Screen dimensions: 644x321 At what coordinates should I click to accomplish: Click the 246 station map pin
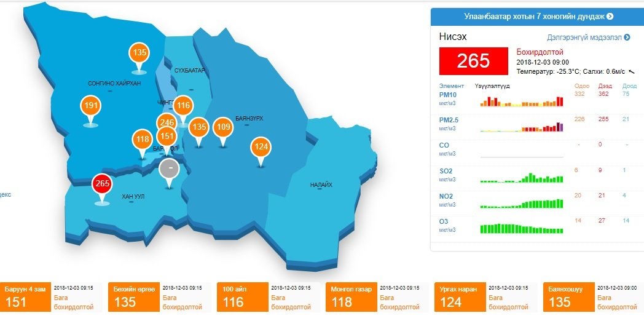167,123
